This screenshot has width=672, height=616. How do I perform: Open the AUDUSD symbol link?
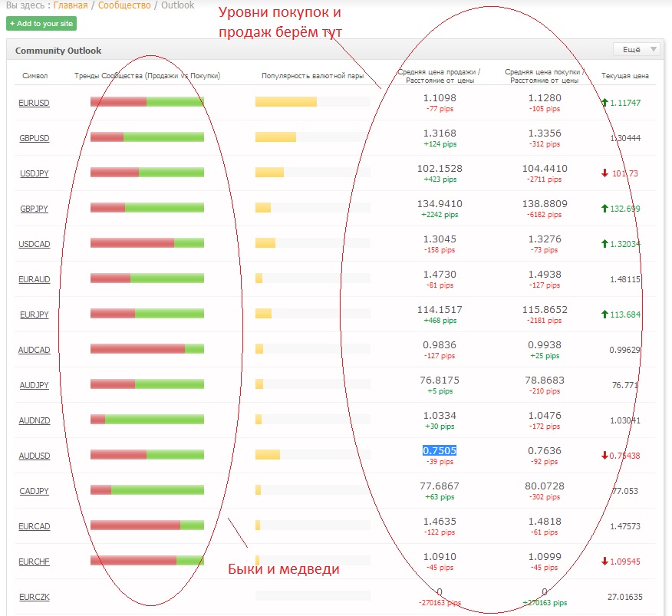pos(35,456)
